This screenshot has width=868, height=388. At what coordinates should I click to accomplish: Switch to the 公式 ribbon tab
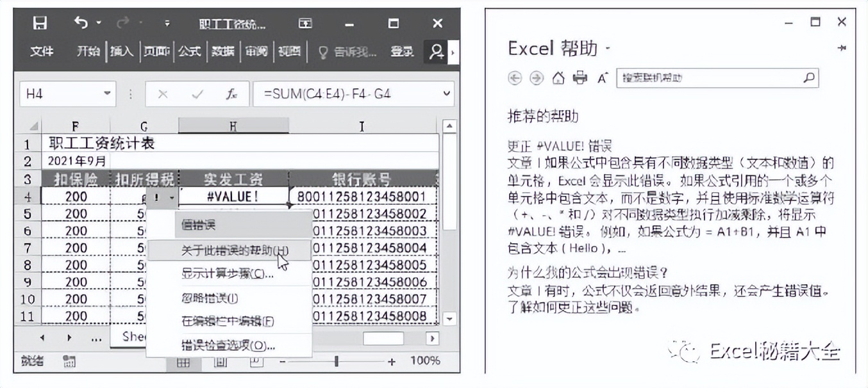pyautogui.click(x=188, y=51)
